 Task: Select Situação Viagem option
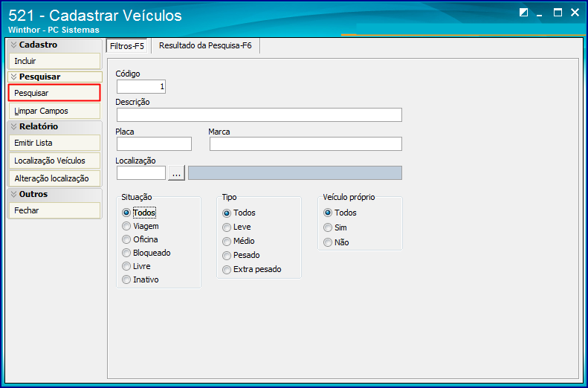[140, 226]
